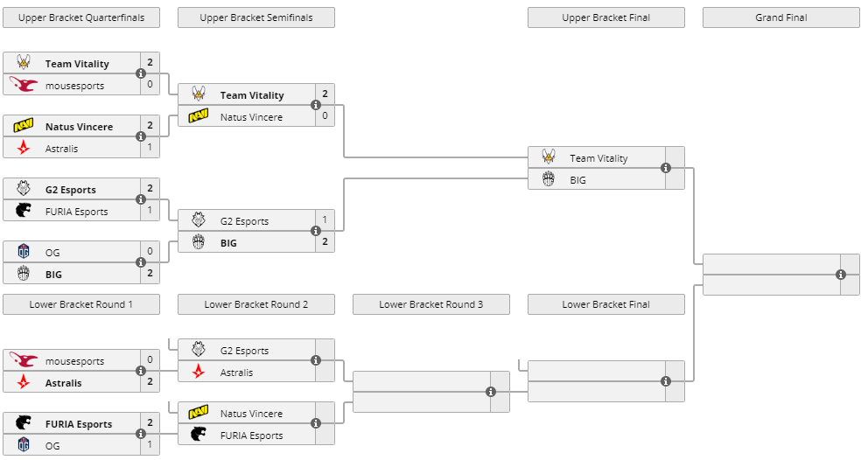868x460 pixels.
Task: Expand Lower Bracket Round 3 match details
Action: coord(491,392)
